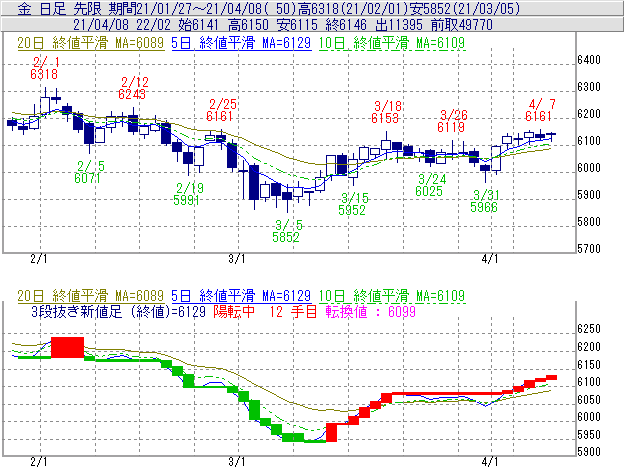The width and height of the screenshot is (624, 473).
Task: Click the 5700 price axis label
Action: (x=589, y=249)
